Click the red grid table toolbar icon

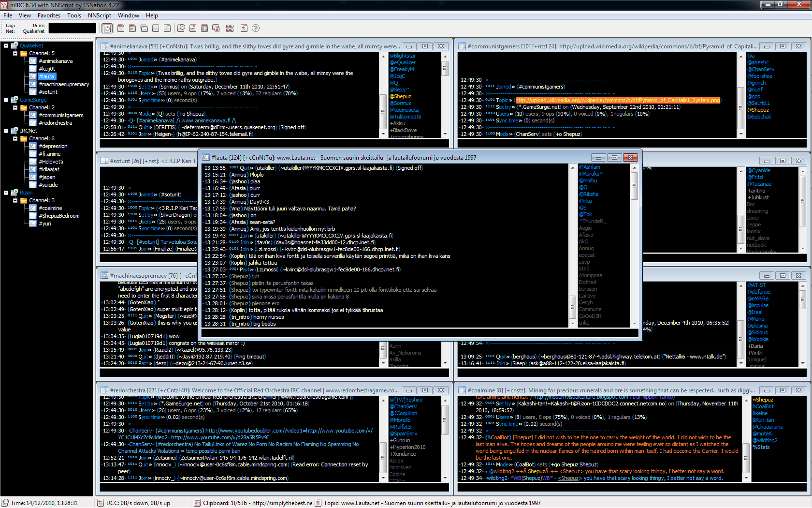tap(204, 29)
